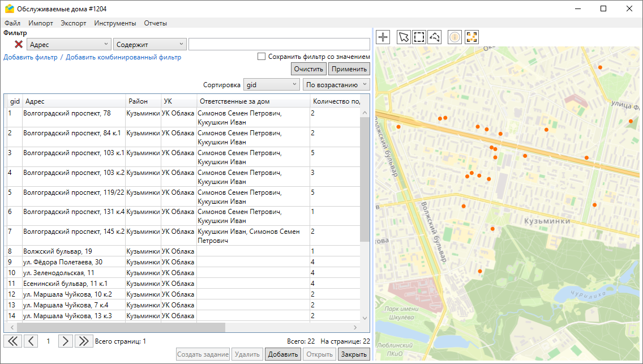Click the filter value text field
The height and width of the screenshot is (364, 643).
tap(279, 44)
